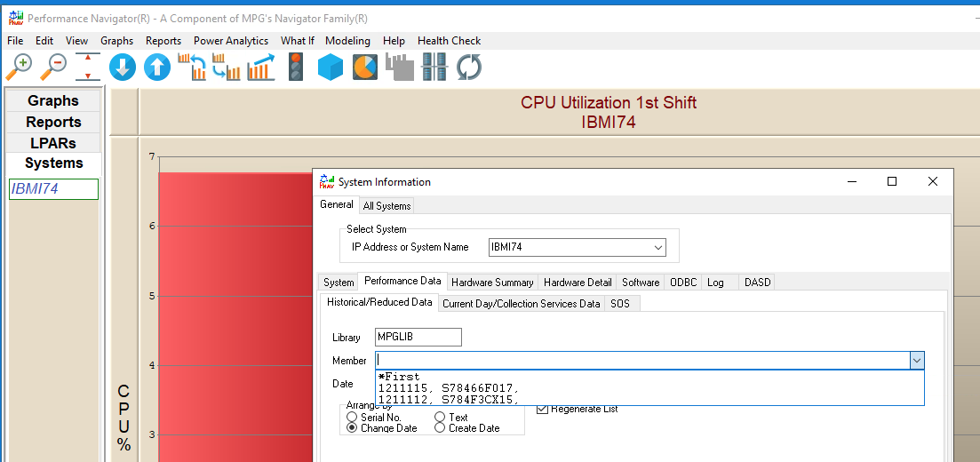
Task: Select the Historical/Reduced Data sub-tab
Action: [x=379, y=302]
